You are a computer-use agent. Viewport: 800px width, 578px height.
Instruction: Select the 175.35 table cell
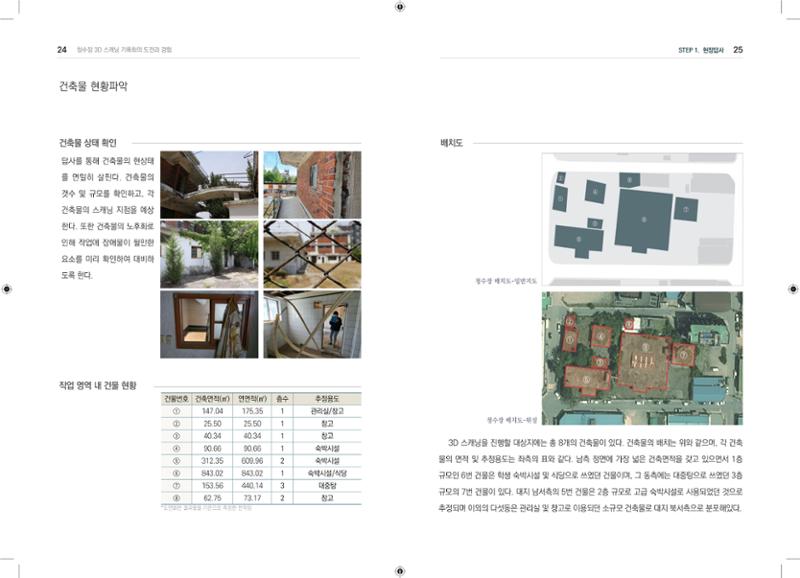point(253,411)
